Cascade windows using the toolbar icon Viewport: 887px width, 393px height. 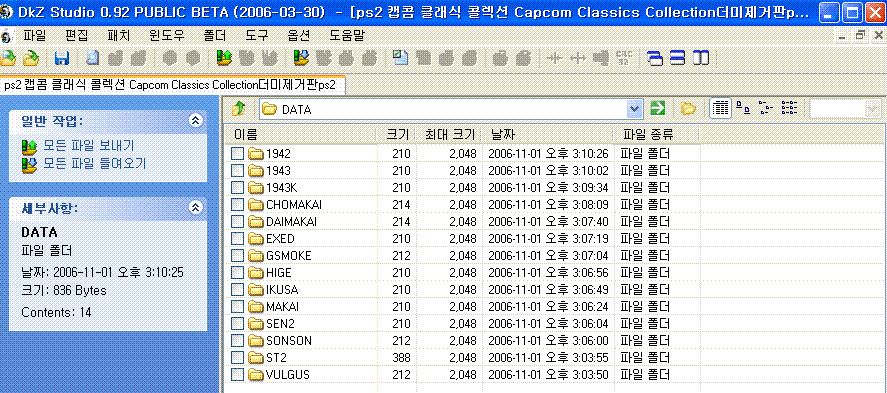coord(656,58)
